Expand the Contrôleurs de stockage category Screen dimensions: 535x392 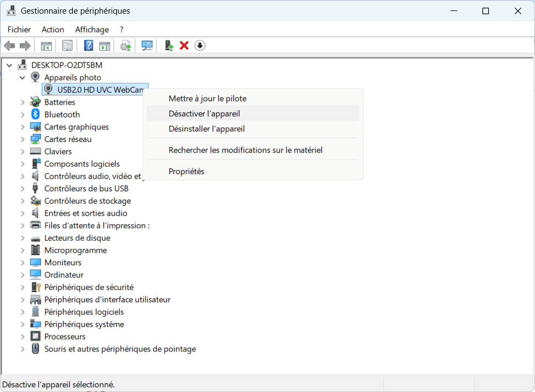22,201
